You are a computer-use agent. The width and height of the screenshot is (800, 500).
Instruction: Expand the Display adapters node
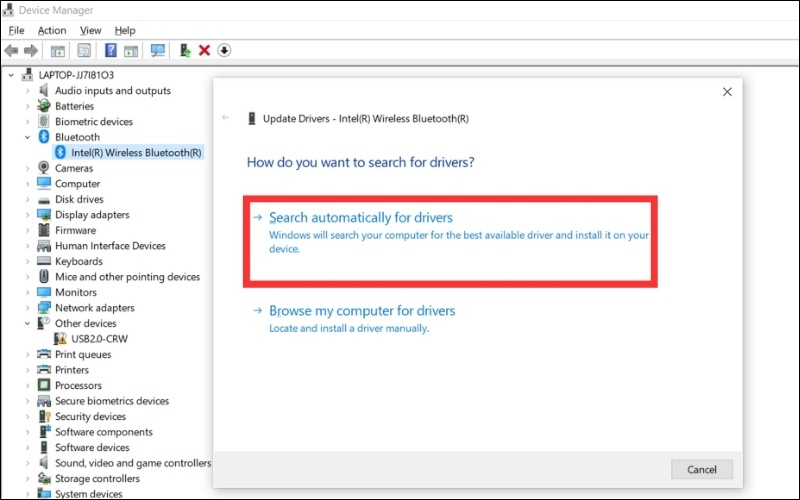pos(27,215)
